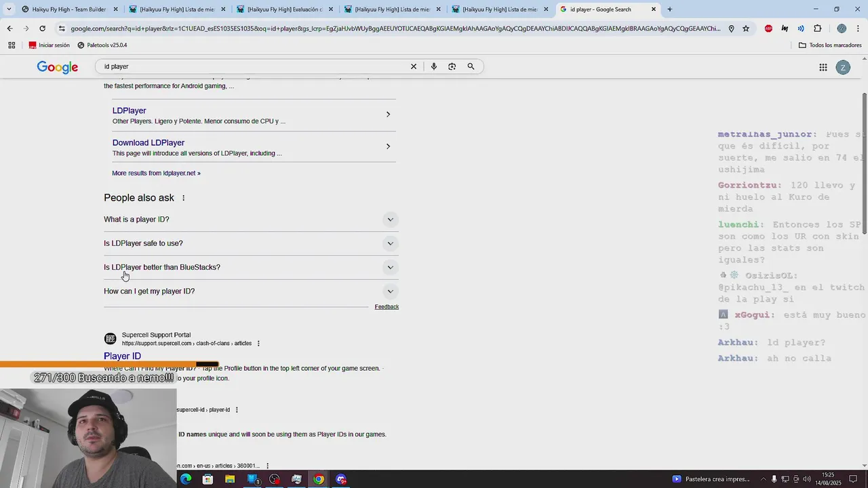Clear the search box with X
Screen dimensions: 868x488
414,66
